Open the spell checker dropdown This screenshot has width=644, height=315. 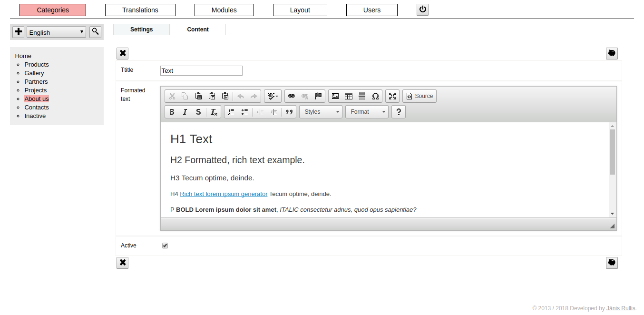[273, 96]
